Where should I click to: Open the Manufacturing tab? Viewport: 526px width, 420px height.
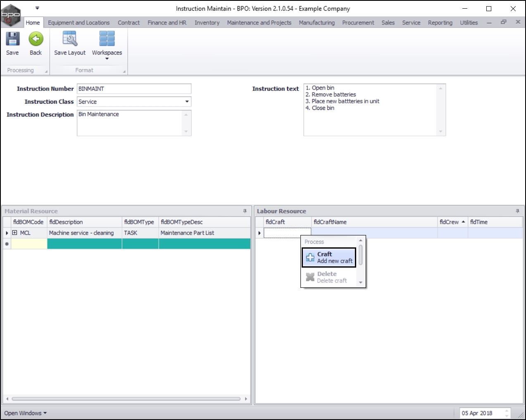point(317,23)
